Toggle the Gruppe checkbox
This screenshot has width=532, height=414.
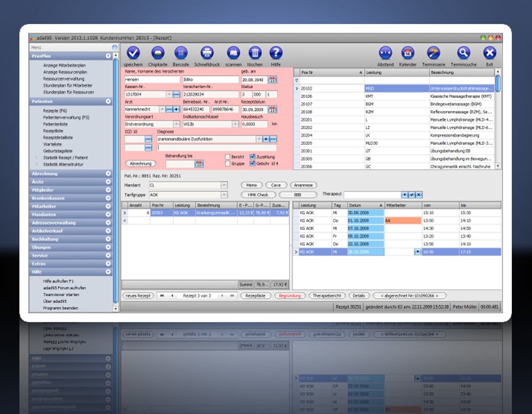(228, 164)
